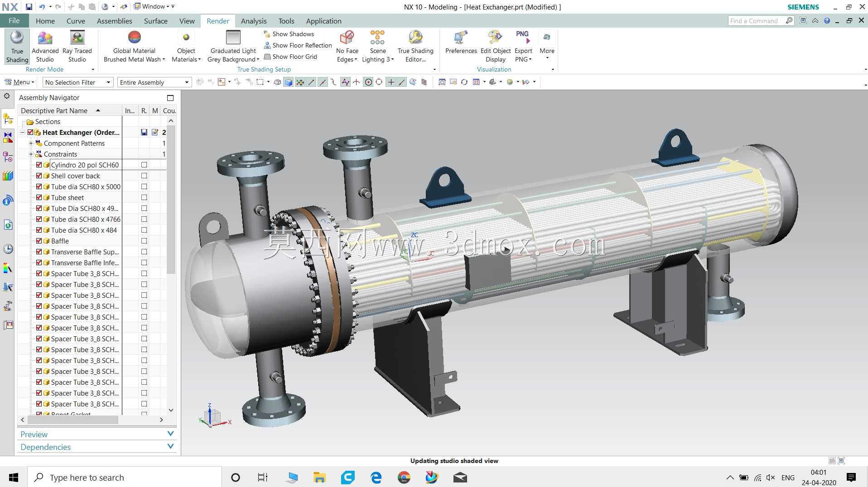Save the part with the floppy icon
Screen dimensions: 868x487
pyautogui.click(x=29, y=7)
